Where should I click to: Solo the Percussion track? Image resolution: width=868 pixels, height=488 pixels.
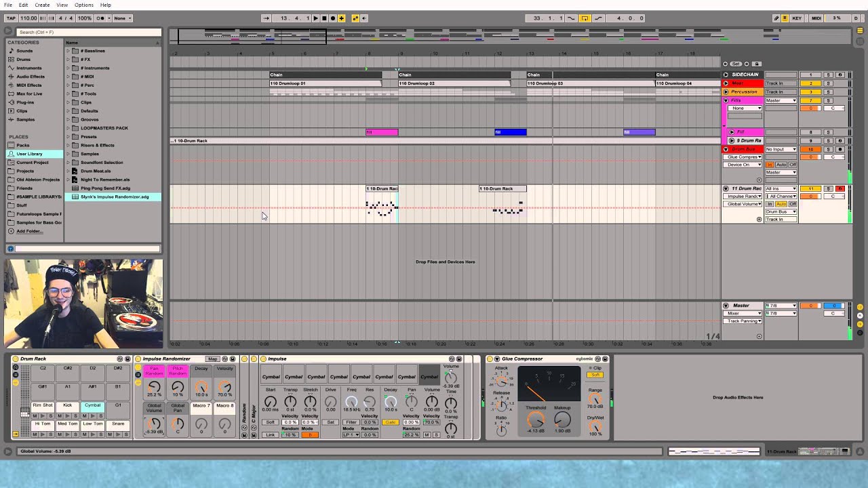pyautogui.click(x=828, y=91)
